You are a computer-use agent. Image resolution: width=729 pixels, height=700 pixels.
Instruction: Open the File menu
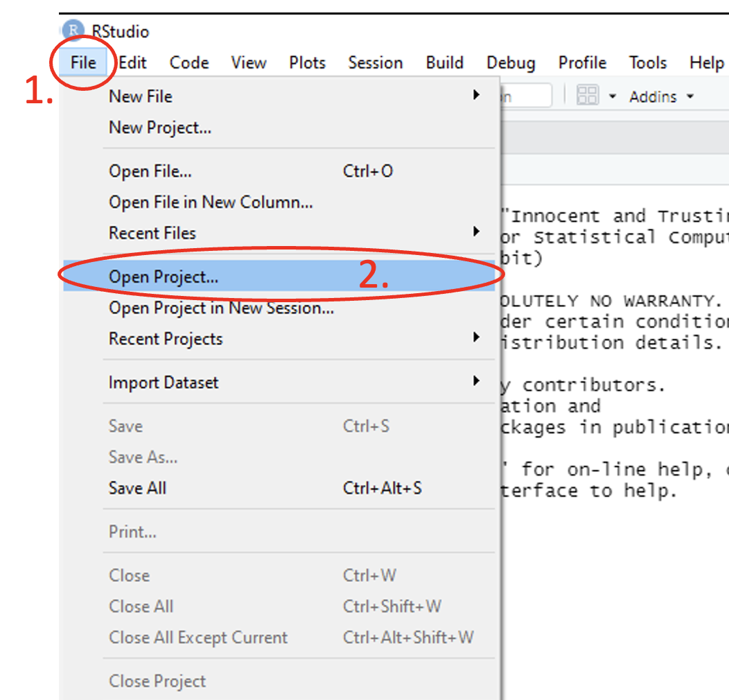pos(83,63)
